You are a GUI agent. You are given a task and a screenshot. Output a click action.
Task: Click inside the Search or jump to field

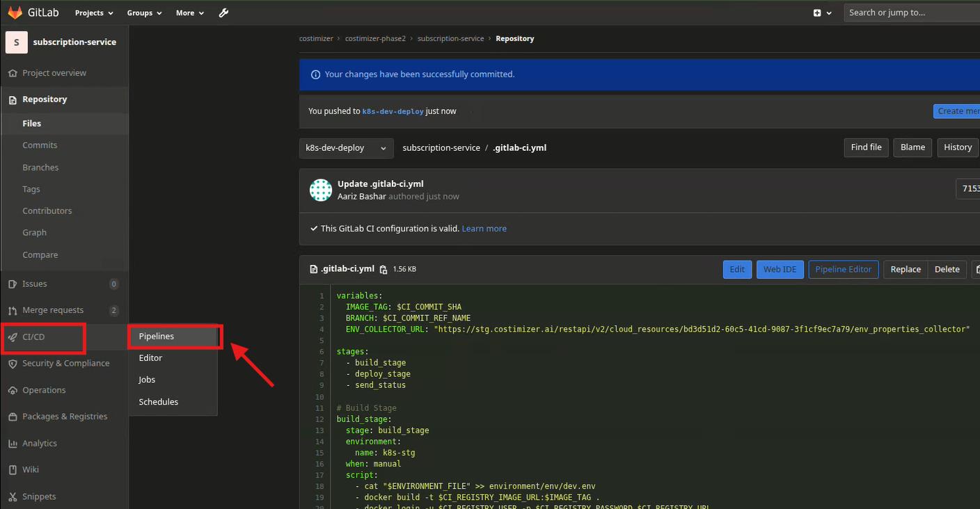click(x=912, y=13)
